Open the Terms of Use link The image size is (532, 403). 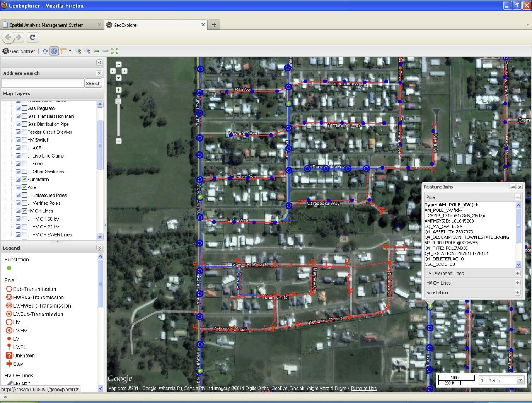point(364,388)
